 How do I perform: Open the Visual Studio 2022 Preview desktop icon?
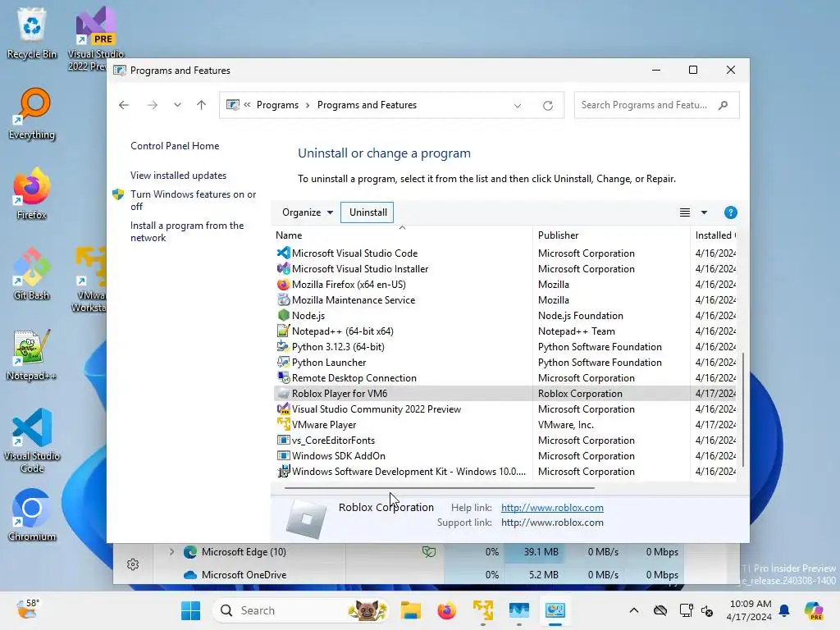click(95, 39)
